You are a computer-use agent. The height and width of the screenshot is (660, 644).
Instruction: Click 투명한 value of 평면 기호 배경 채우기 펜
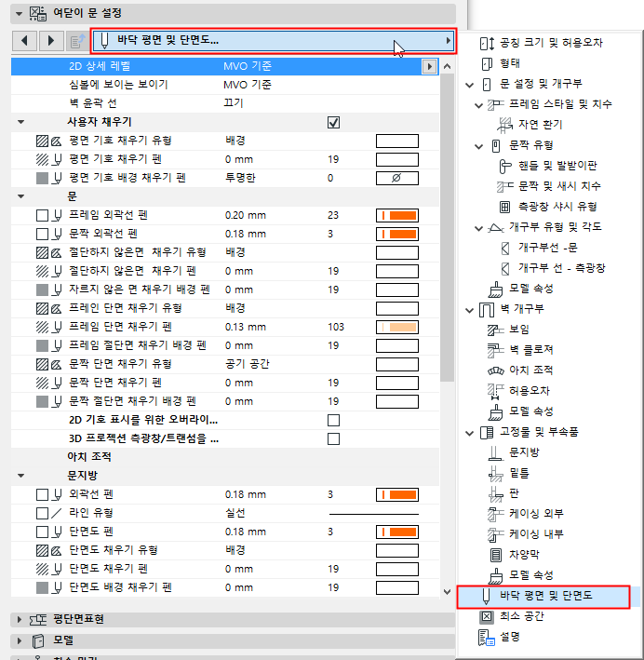[x=240, y=178]
